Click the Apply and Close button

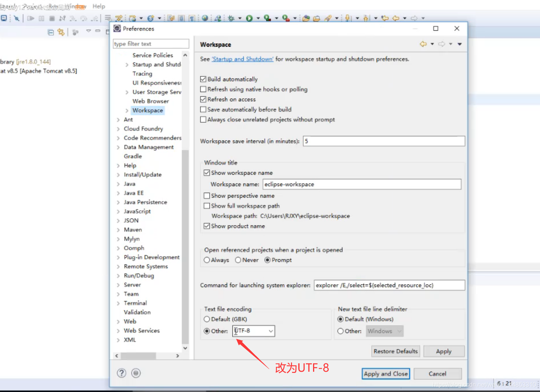[x=386, y=374]
